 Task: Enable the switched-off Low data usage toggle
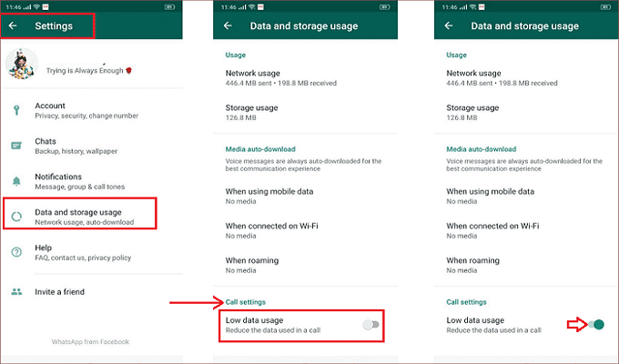(370, 325)
